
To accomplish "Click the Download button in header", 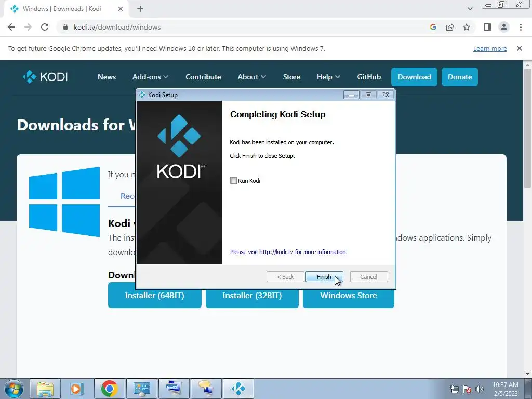I will [x=414, y=77].
